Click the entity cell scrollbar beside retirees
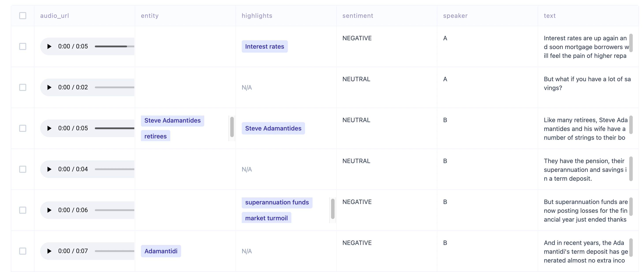The width and height of the screenshot is (644, 272). [232, 127]
